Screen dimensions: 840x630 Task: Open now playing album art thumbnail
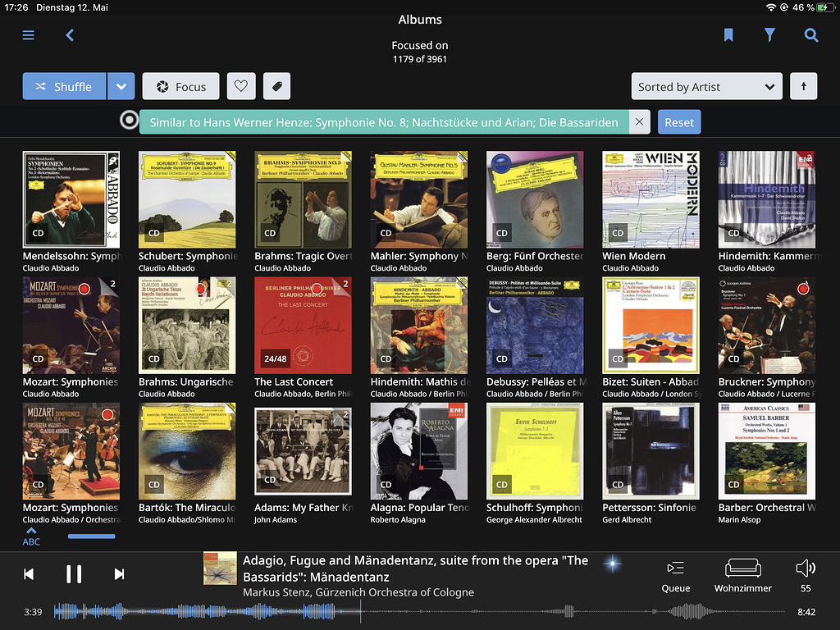pos(220,568)
